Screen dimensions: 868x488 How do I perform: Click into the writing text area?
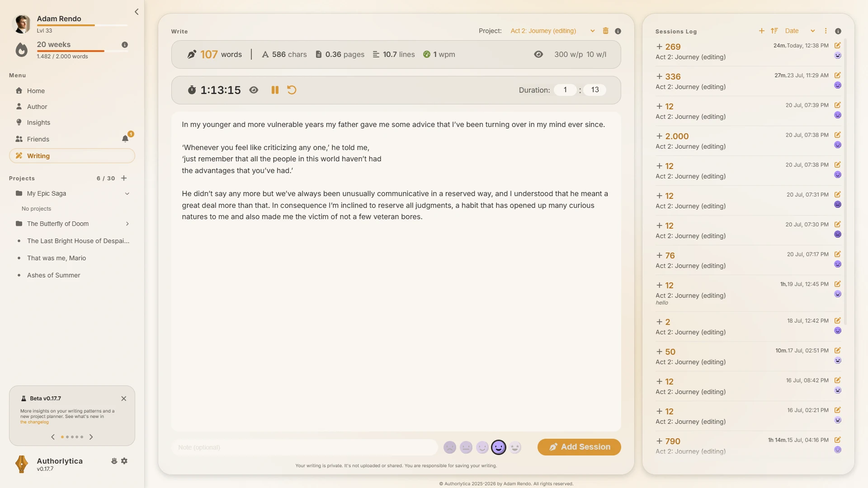(396, 271)
